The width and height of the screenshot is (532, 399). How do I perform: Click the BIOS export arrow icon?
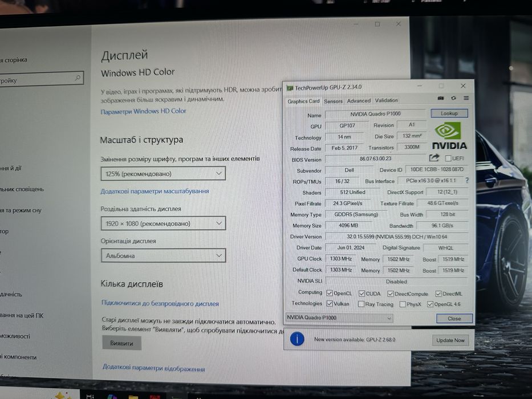pyautogui.click(x=434, y=158)
